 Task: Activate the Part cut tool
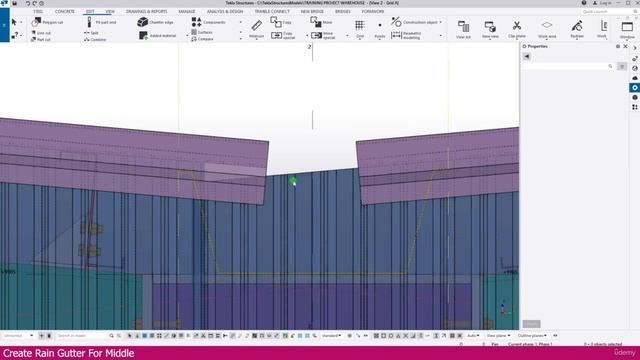click(x=41, y=40)
